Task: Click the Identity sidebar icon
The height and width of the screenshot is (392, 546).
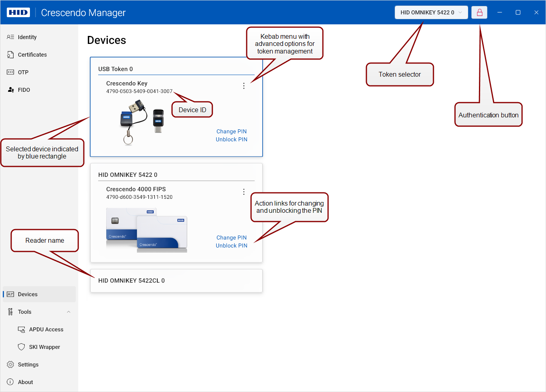Action: click(x=10, y=37)
